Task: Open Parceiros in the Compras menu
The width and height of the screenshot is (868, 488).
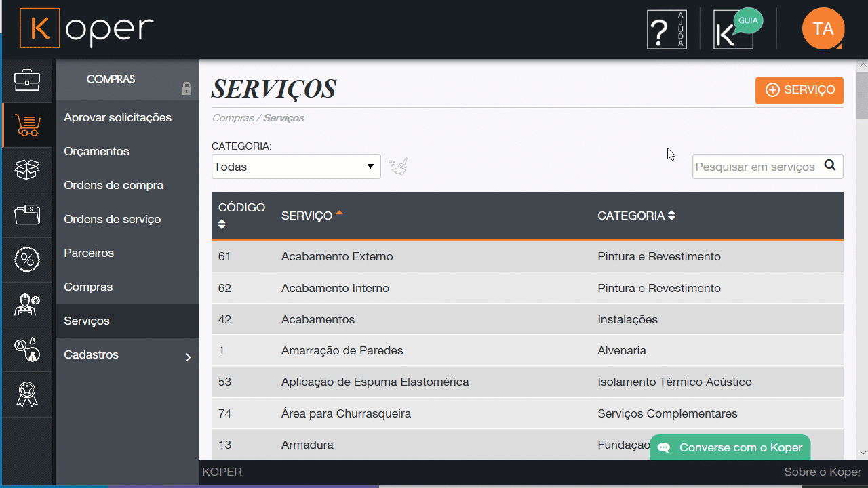Action: [x=89, y=253]
